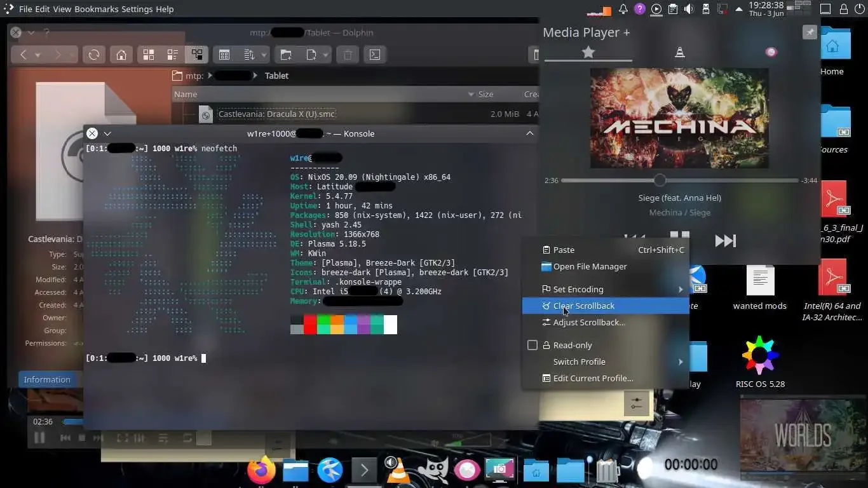Click Edit Current Profile entry
The image size is (868, 488).
(606, 378)
